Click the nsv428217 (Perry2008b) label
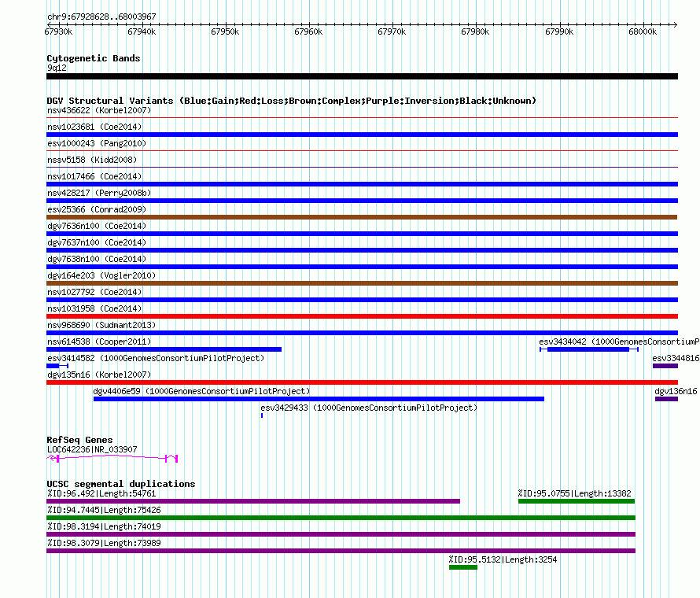700x598 pixels. click(x=99, y=193)
